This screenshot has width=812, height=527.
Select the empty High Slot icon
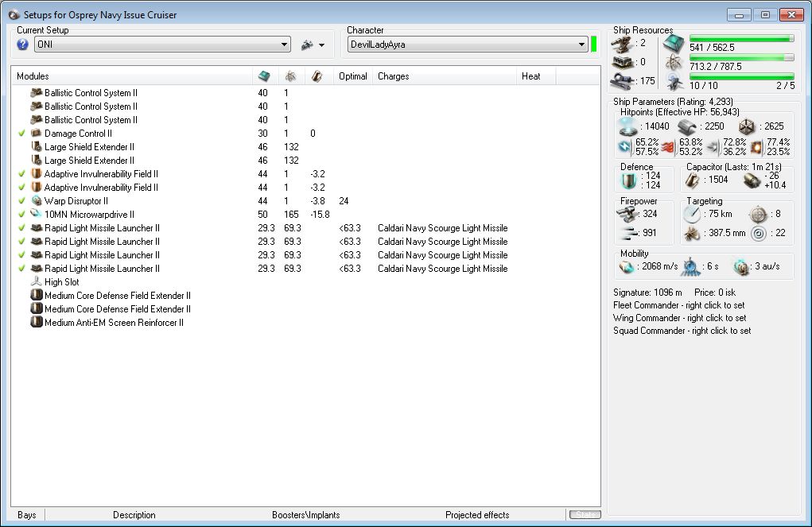tap(36, 282)
